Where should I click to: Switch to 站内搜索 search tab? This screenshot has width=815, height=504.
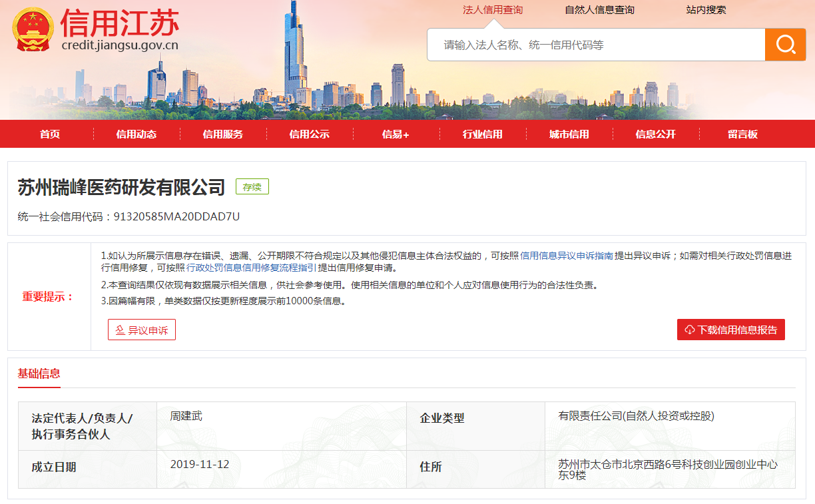click(x=706, y=10)
